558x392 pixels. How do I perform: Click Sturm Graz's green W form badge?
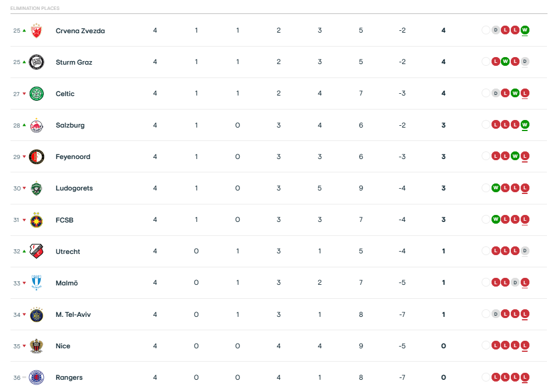[506, 62]
